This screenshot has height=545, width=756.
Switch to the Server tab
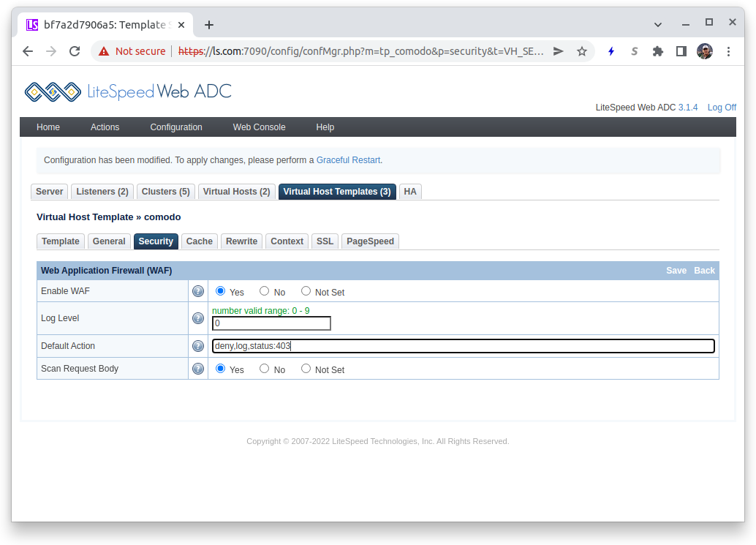click(49, 192)
